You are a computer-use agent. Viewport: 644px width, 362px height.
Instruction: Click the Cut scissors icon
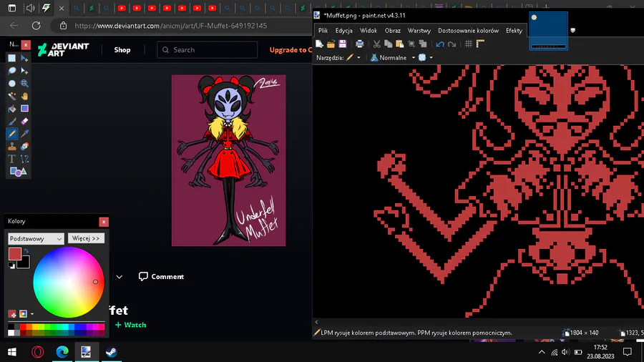coord(376,44)
